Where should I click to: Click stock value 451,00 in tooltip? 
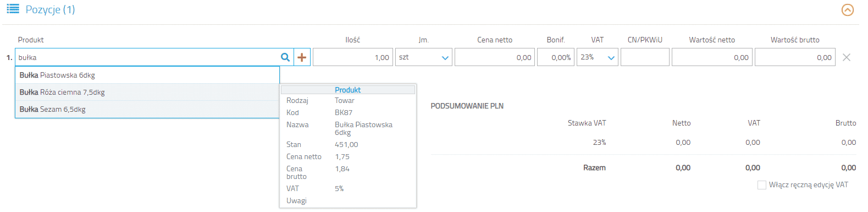[x=346, y=144]
